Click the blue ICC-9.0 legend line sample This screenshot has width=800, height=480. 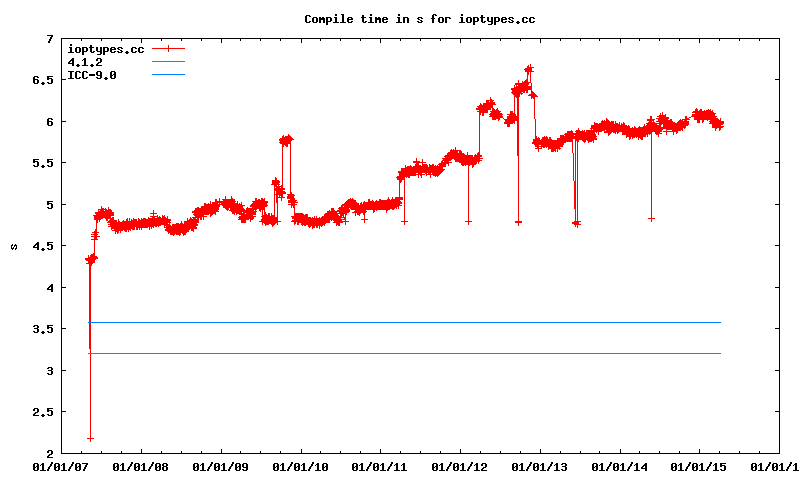168,75
